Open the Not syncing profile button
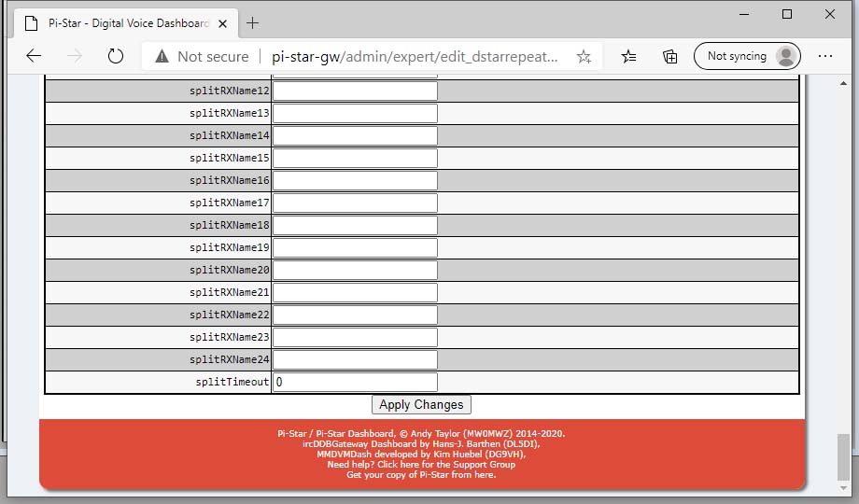Image resolution: width=859 pixels, height=504 pixels. [747, 56]
